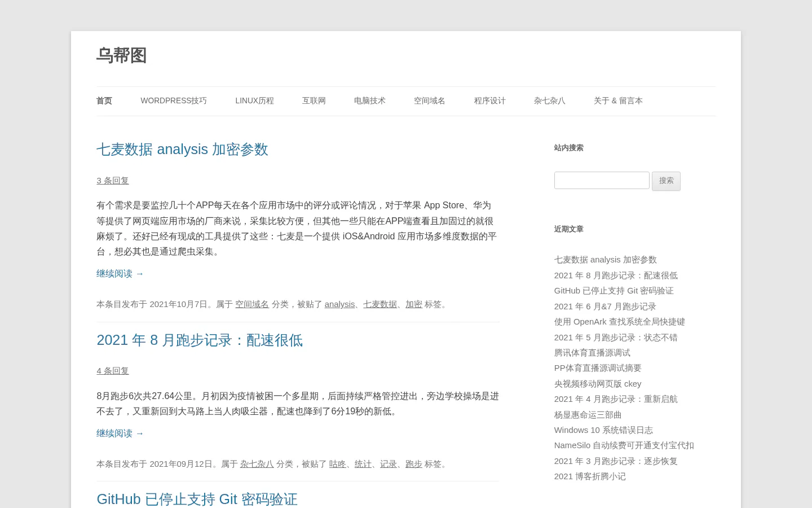Image resolution: width=812 pixels, height=508 pixels.
Task: Visit the 关于 & 留言本 menu item
Action: [x=618, y=101]
